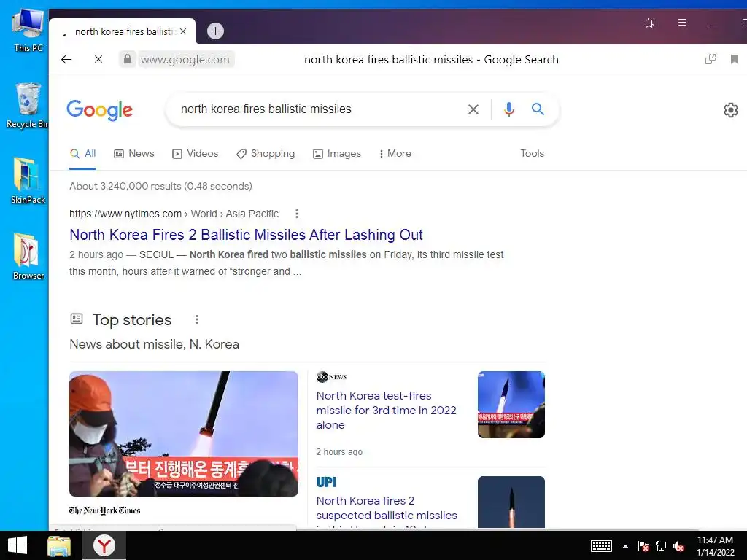Submit search with magnifying glass icon

538,109
